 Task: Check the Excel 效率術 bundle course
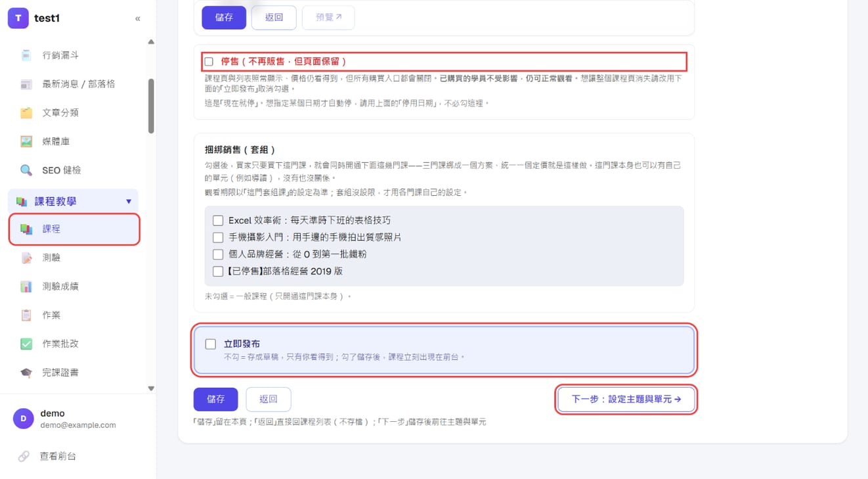pos(218,220)
